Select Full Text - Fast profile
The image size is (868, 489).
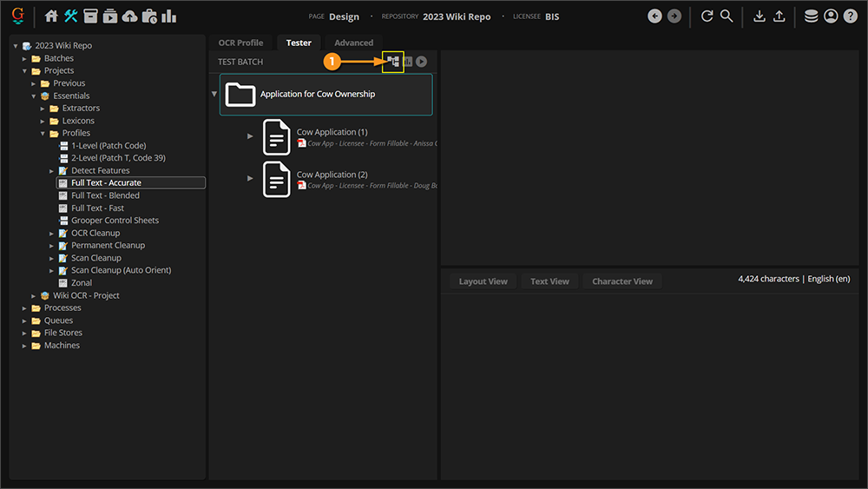97,208
